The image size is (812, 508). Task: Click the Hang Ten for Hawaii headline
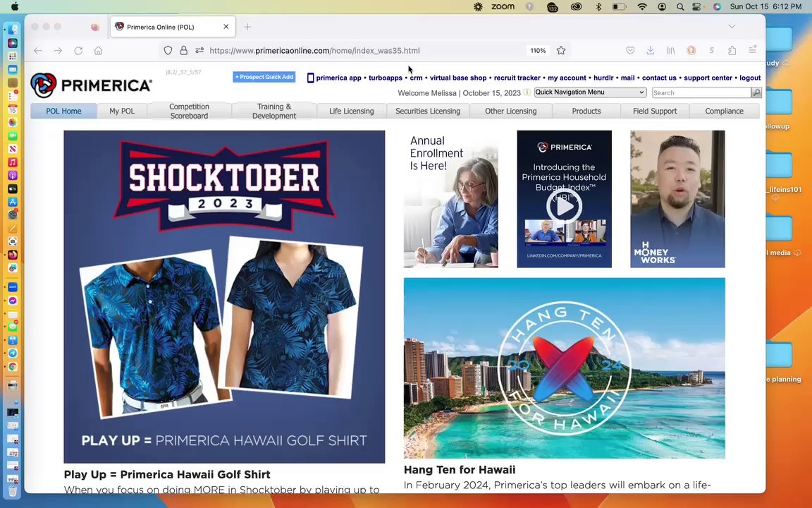[460, 470]
